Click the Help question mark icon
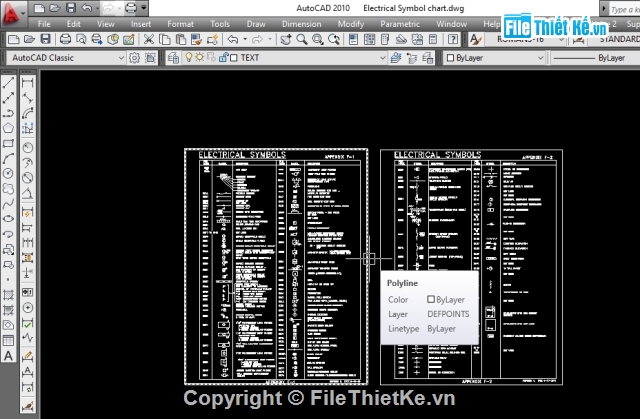 pos(453,39)
